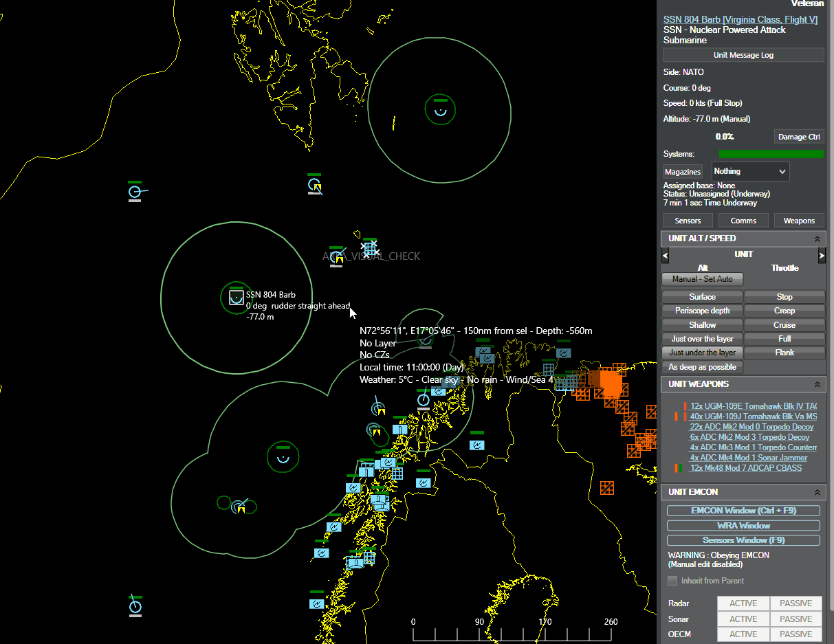The width and height of the screenshot is (834, 644).
Task: Open the Damage Ctrl window
Action: [x=799, y=137]
